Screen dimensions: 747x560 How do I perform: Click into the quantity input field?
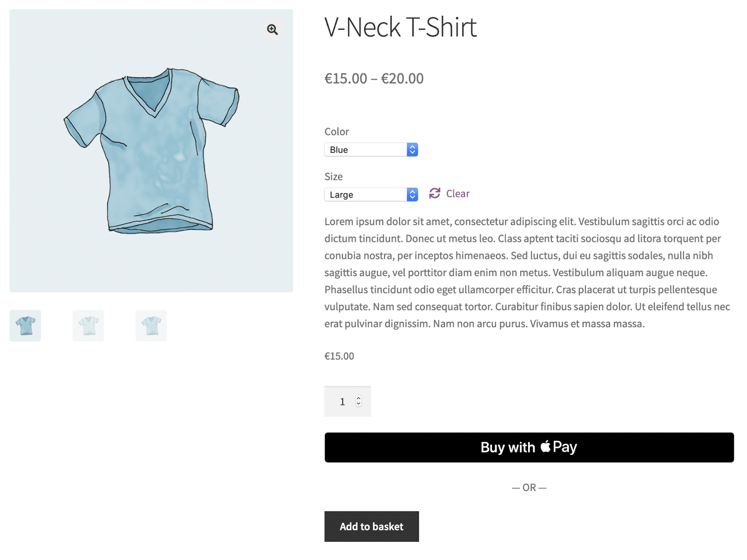tap(342, 402)
